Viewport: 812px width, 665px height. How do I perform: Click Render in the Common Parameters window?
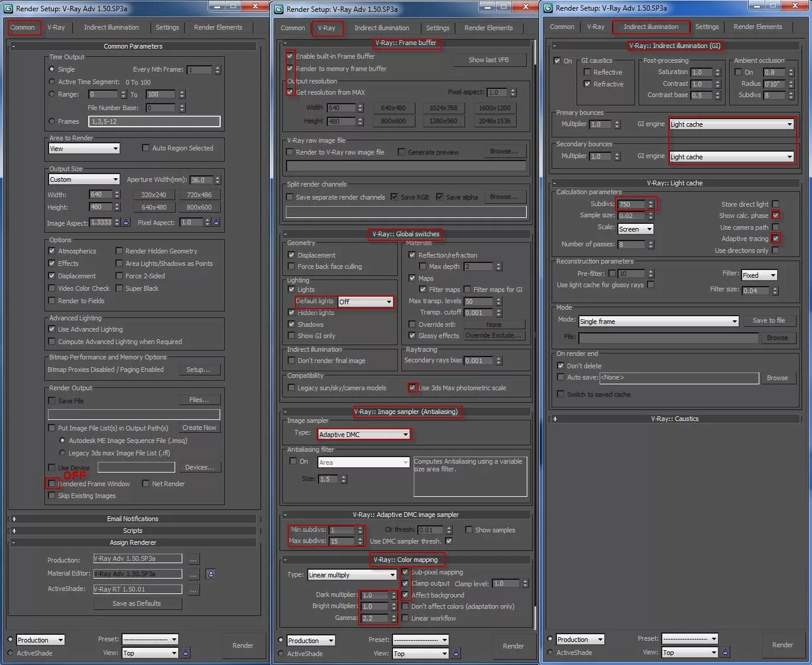pyautogui.click(x=243, y=645)
